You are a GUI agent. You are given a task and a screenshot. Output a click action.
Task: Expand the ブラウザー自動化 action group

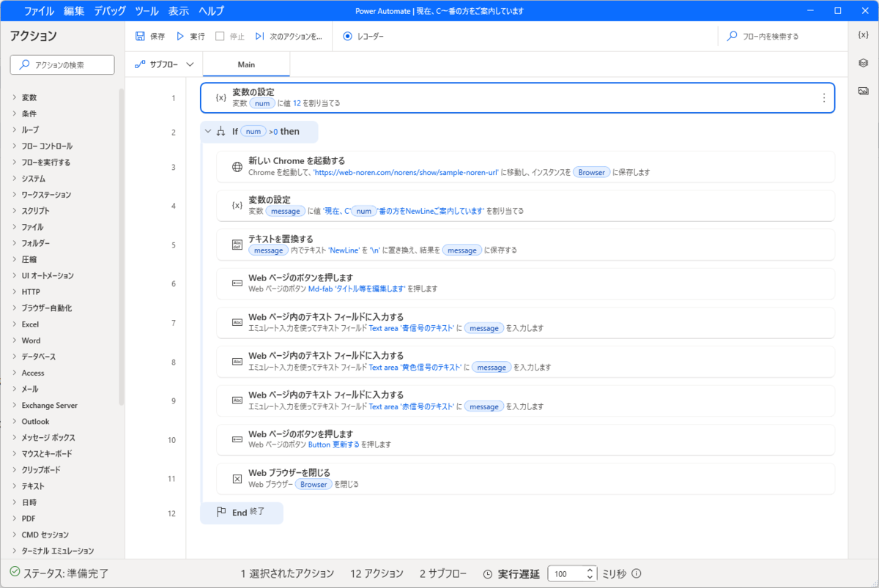coord(15,308)
